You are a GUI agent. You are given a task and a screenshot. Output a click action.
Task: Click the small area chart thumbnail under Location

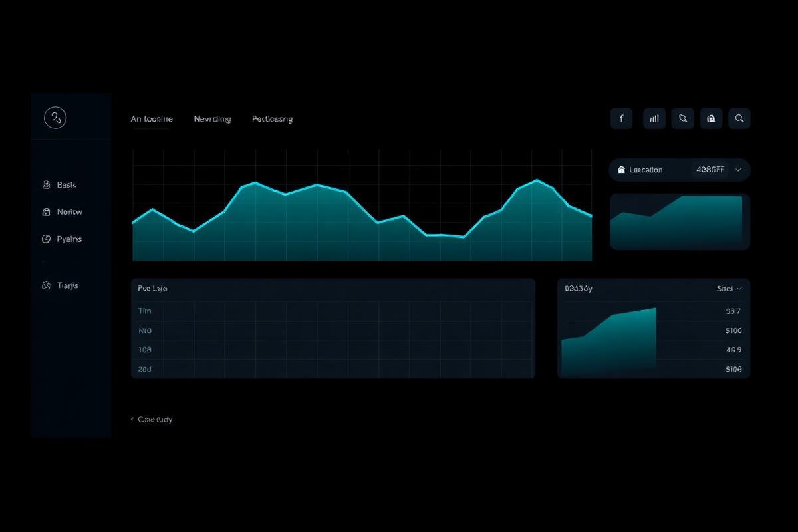(680, 221)
